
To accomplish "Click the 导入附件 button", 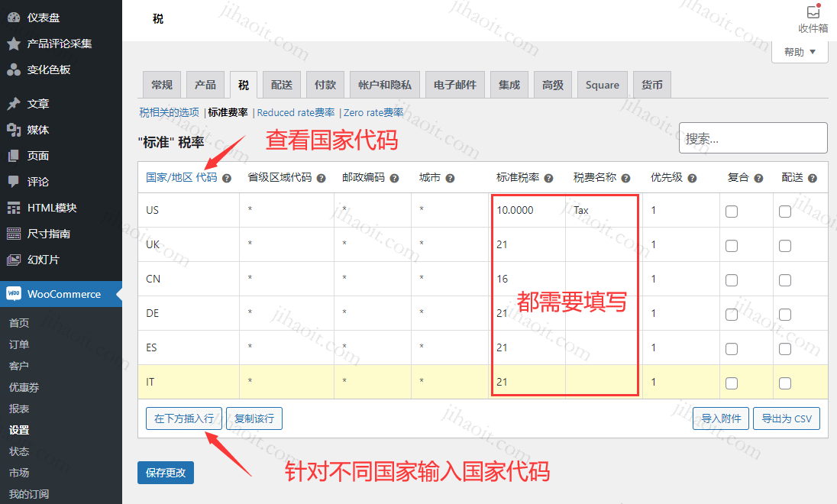I will [x=721, y=418].
